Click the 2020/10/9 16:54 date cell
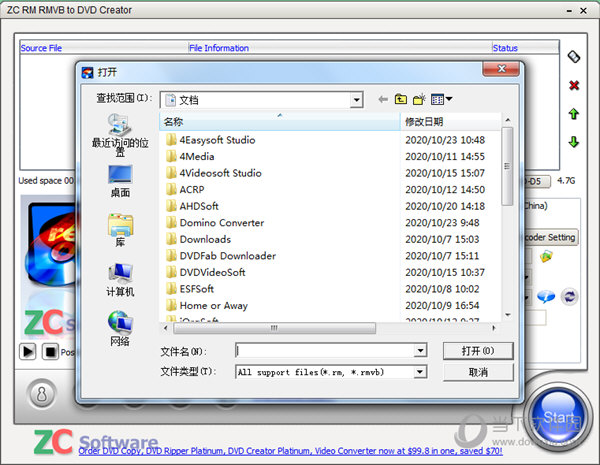The image size is (600, 465). 442,305
